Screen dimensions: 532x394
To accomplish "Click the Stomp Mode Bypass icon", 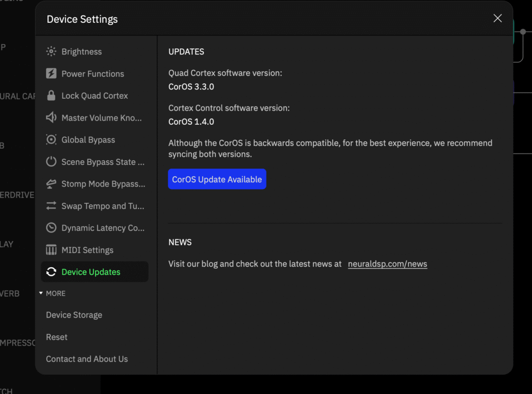I will [51, 184].
